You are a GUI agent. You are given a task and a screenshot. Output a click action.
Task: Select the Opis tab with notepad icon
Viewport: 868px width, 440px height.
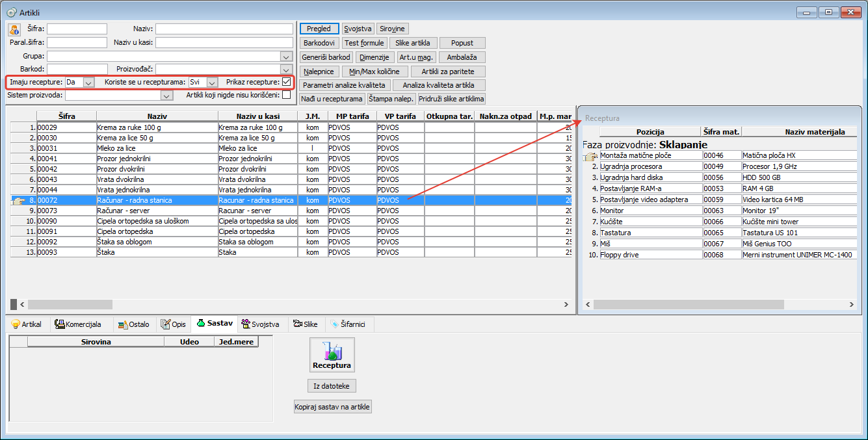174,324
